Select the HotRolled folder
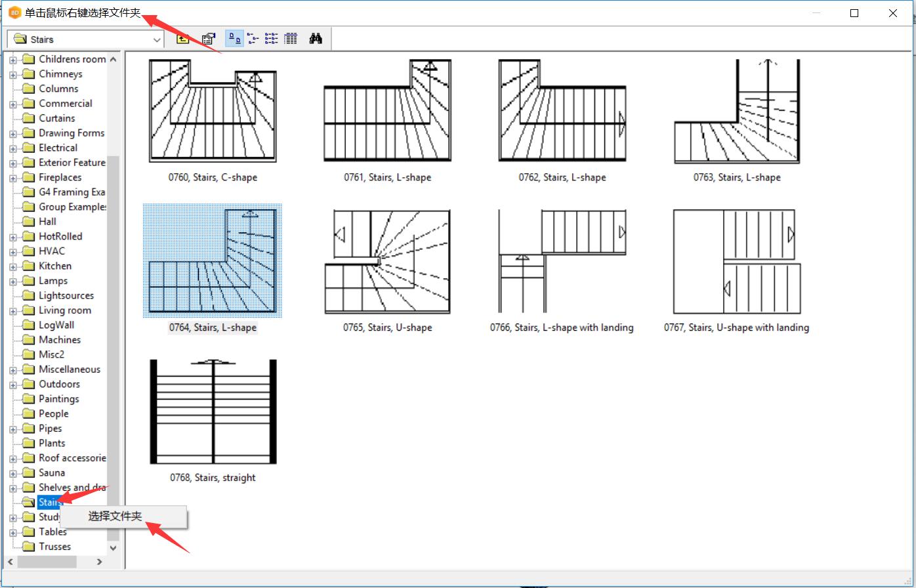916x588 pixels. (60, 236)
